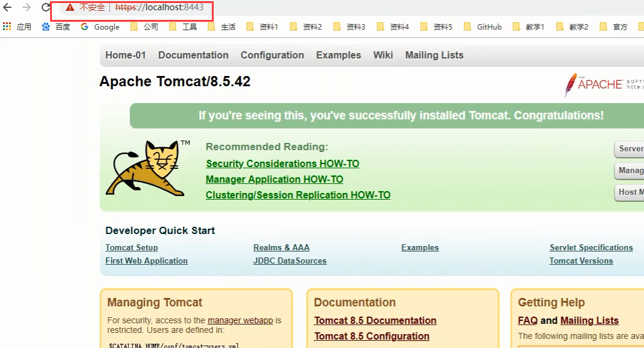Open the Servlet Specifications link
The width and height of the screenshot is (644, 348).
point(591,247)
